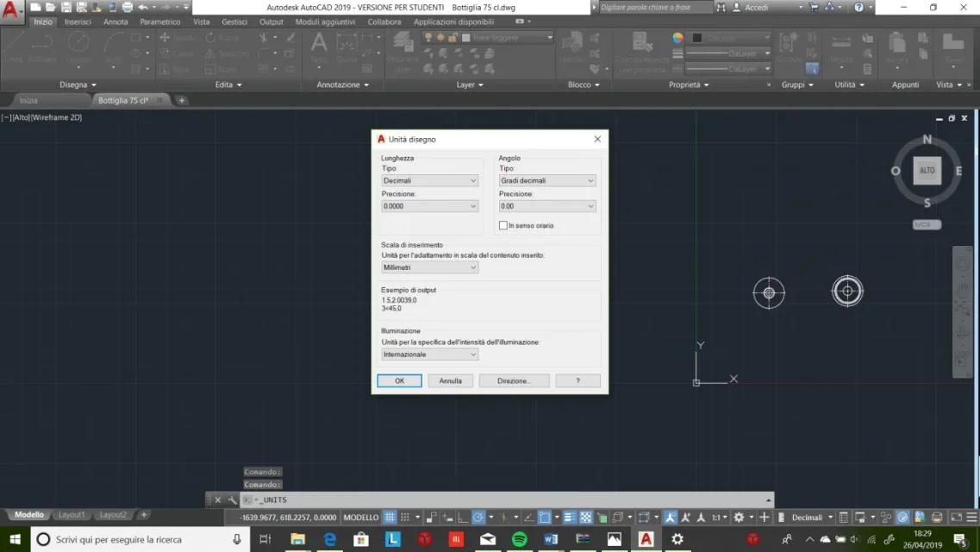Toggle polar tracking in status bar

[x=478, y=517]
